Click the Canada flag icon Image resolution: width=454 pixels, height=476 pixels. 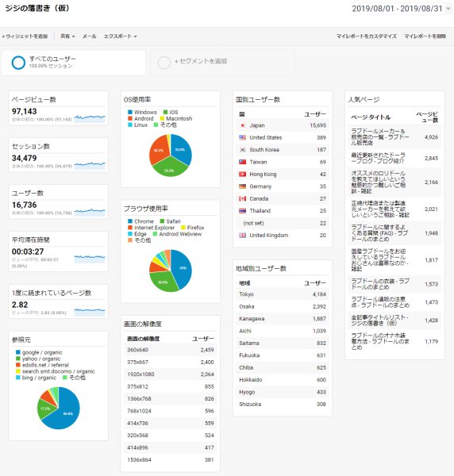242,198
